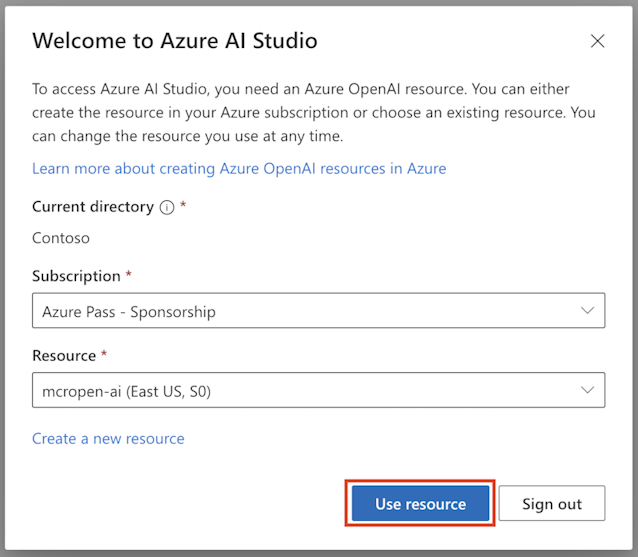
Task: Click the Subscription field label
Action: point(76,276)
